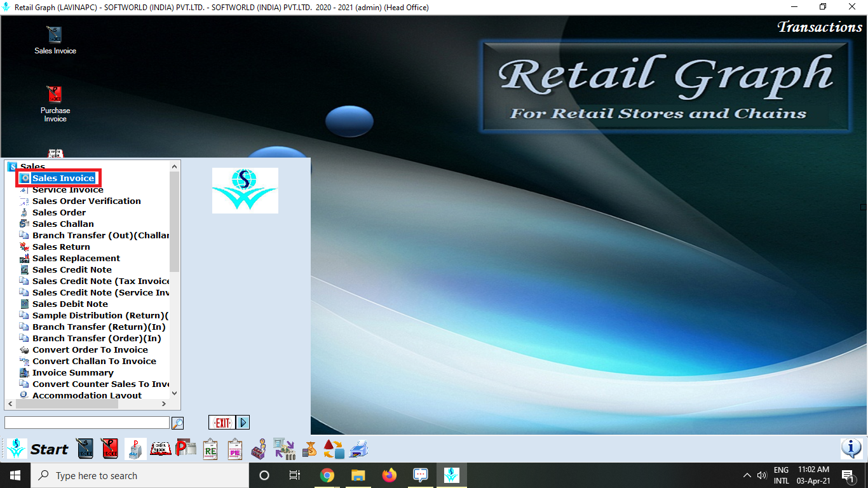
Task: Click the red P with files toolbar icon
Action: tap(186, 449)
